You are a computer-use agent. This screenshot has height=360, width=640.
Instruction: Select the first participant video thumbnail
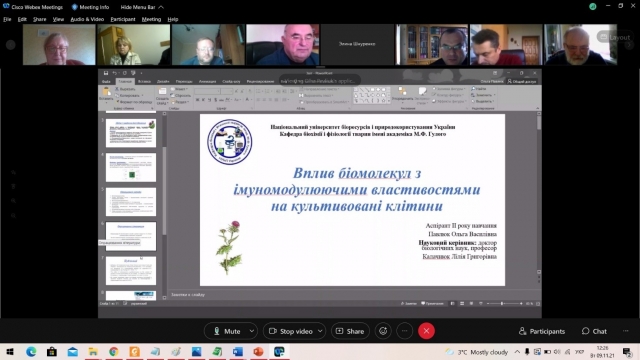[x=59, y=44]
